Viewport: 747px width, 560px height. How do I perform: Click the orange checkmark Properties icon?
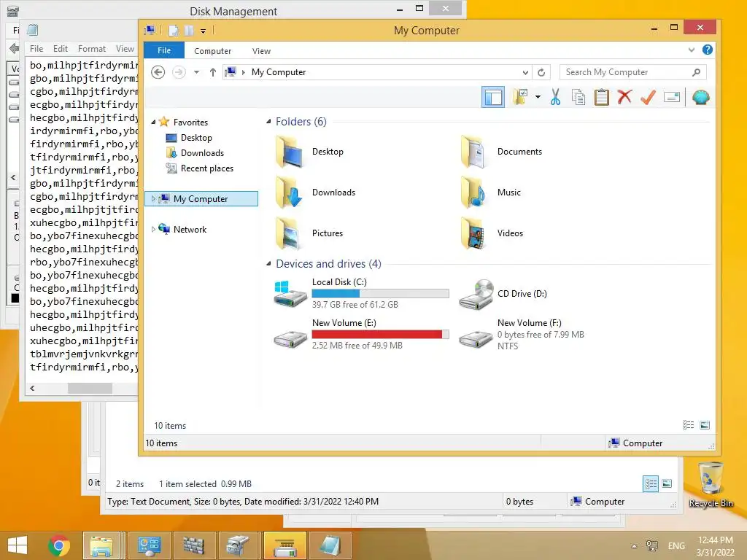point(648,97)
